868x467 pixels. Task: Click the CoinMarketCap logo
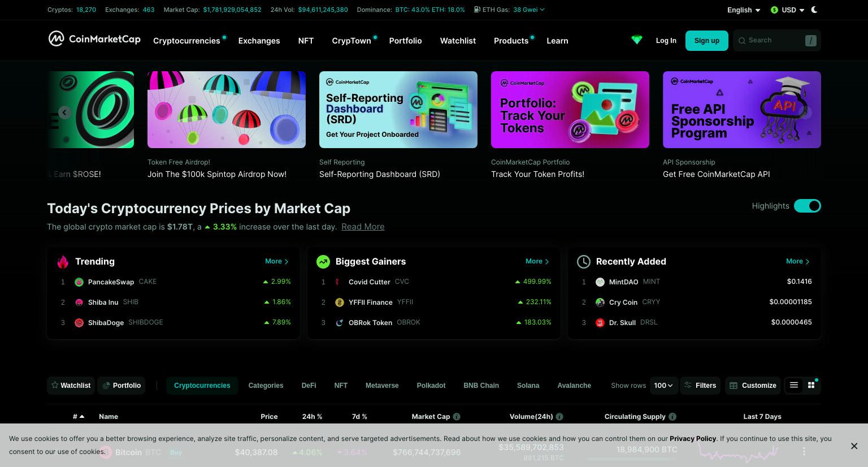pyautogui.click(x=94, y=39)
